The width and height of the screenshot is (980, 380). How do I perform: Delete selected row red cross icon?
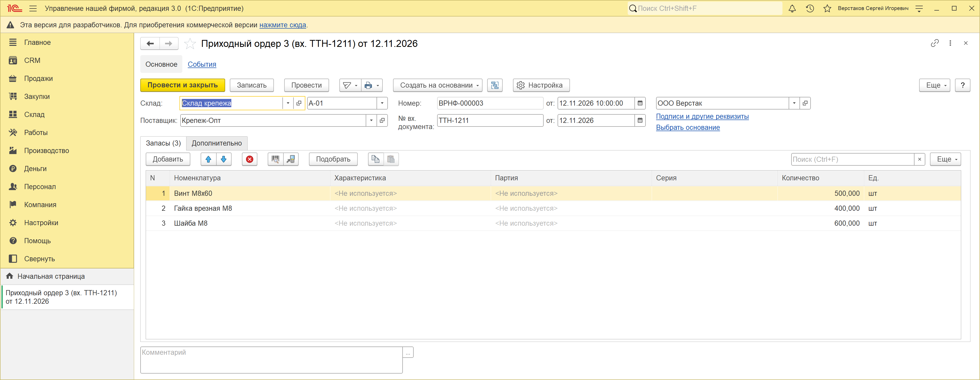tap(250, 159)
